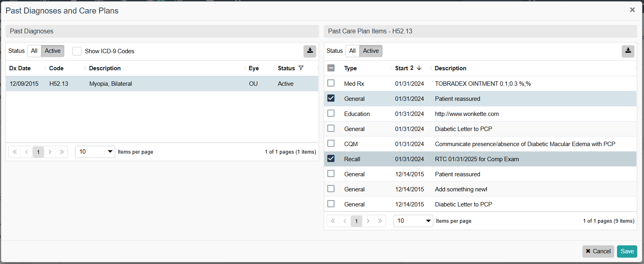Check the Education wonkette.com row
This screenshot has height=264, width=644.
(331, 113)
